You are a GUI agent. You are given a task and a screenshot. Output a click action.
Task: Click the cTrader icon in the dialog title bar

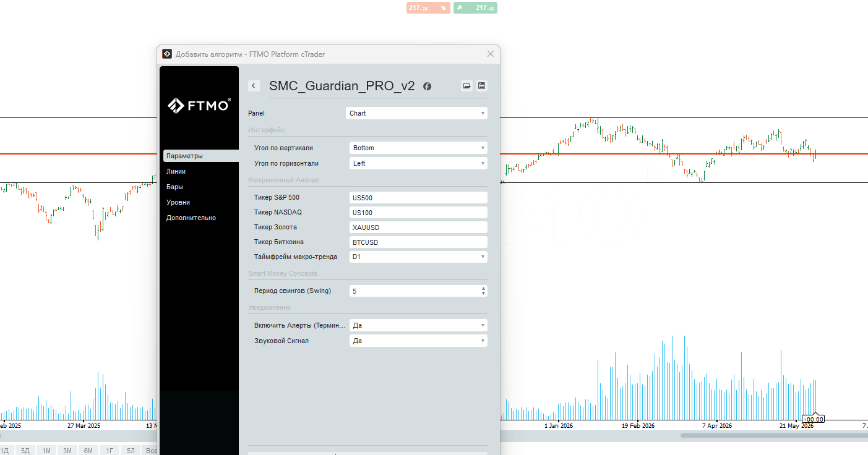[167, 54]
